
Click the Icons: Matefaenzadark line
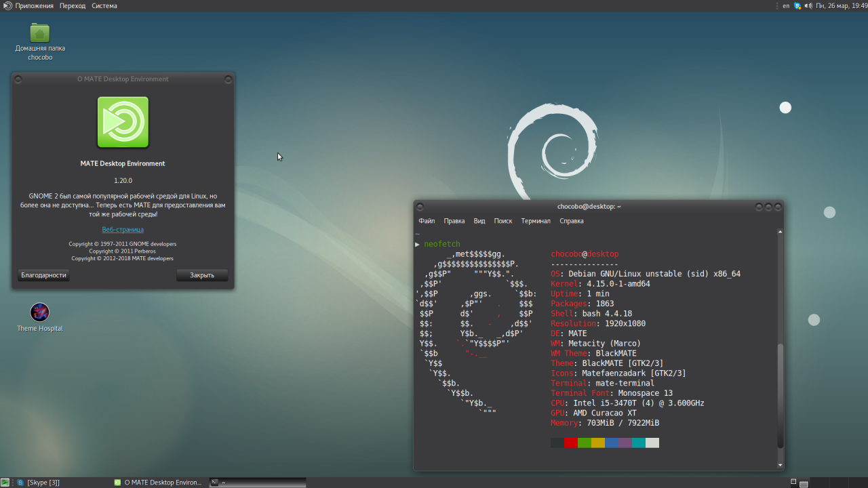pyautogui.click(x=618, y=373)
